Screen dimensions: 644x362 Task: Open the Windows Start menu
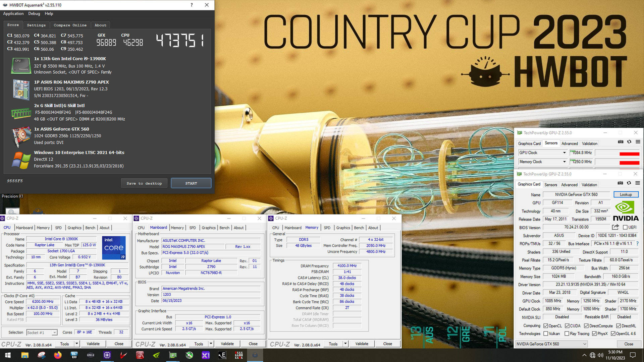point(8,355)
